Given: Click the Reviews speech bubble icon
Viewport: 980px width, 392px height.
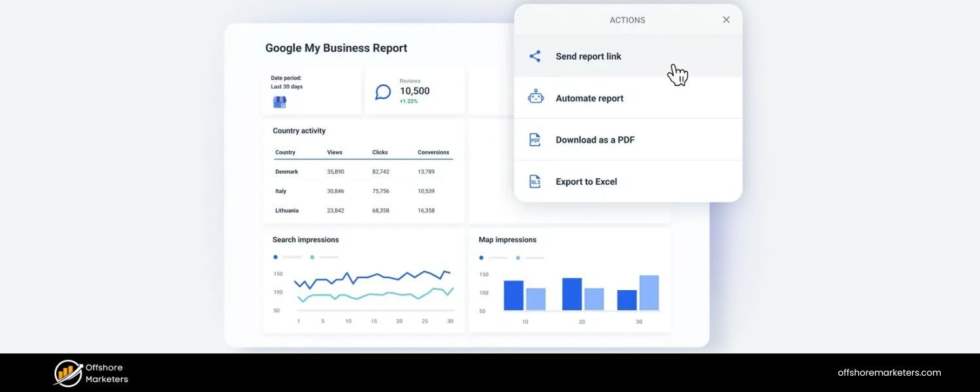Looking at the screenshot, I should 383,92.
